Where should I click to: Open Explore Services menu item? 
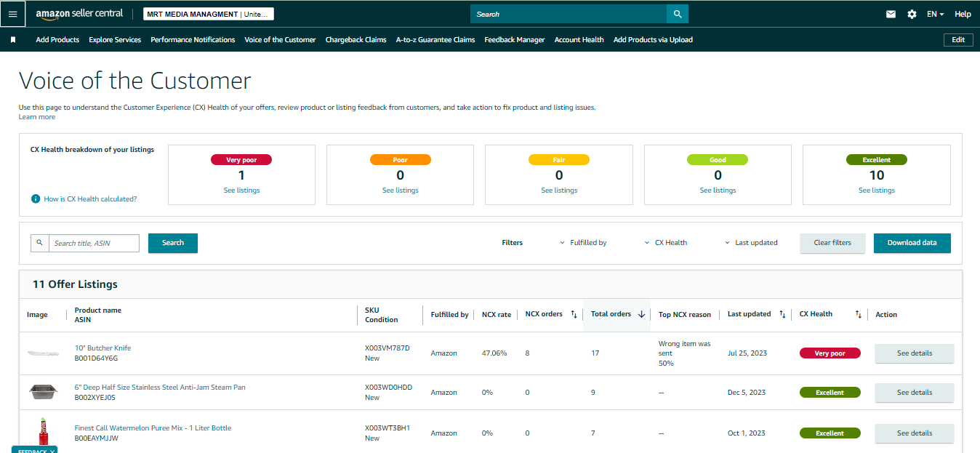pyautogui.click(x=115, y=40)
